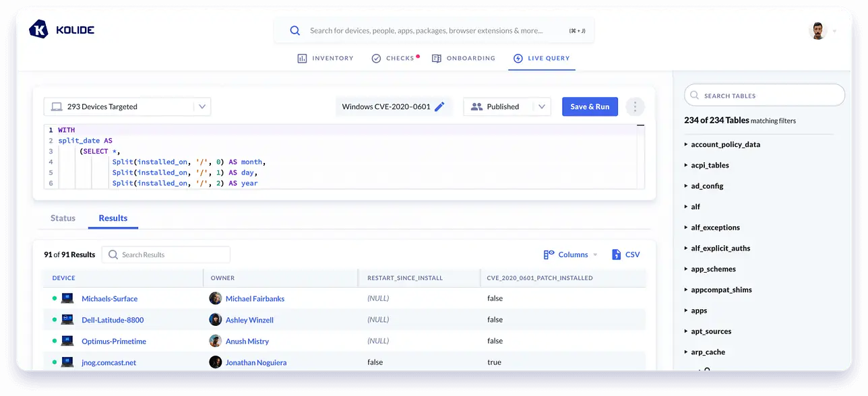
Task: Open the 293 Devices Targeted dropdown
Action: pyautogui.click(x=127, y=106)
